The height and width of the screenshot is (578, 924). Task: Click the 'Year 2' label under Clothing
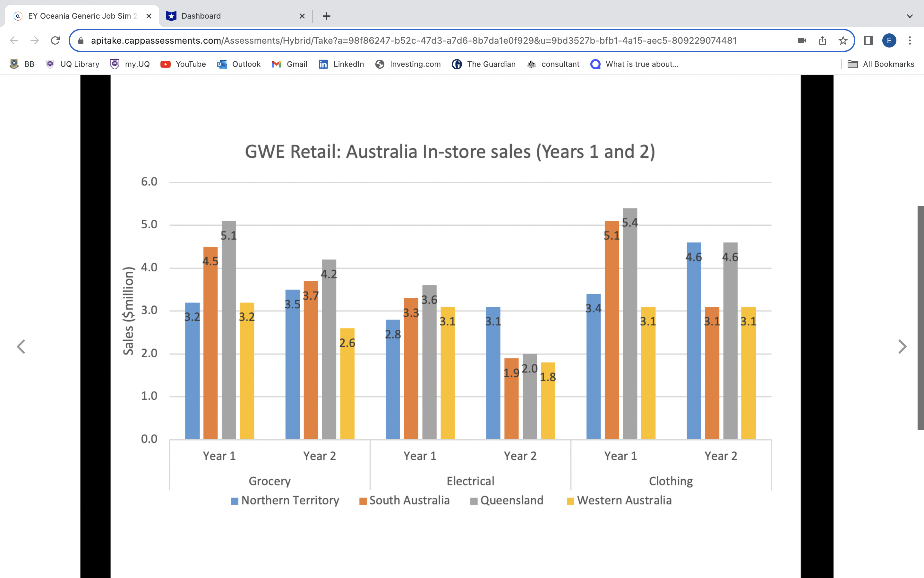coord(721,456)
